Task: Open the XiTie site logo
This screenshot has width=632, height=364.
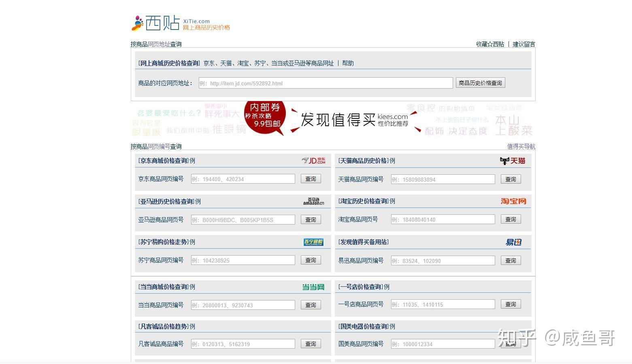Action: tap(181, 23)
